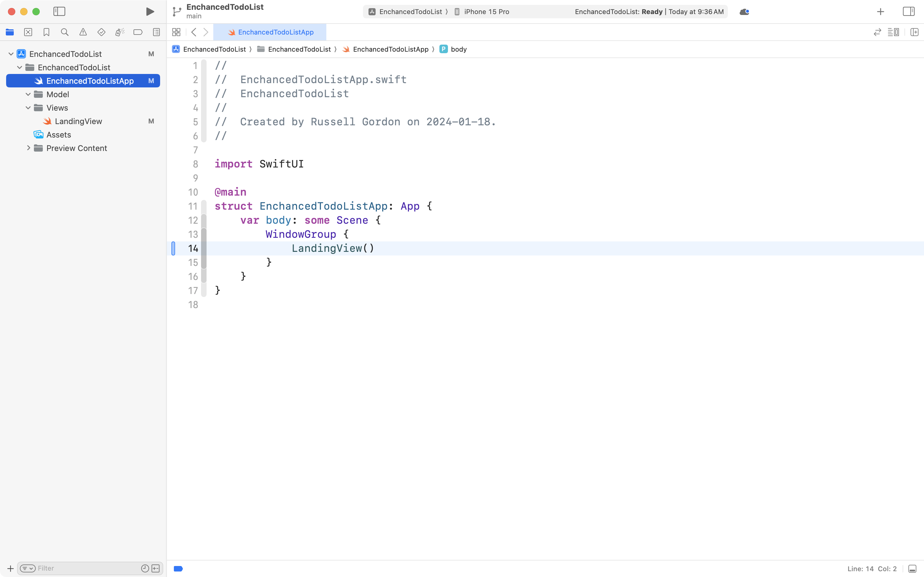
Task: Click inside the Filter field
Action: click(x=76, y=568)
